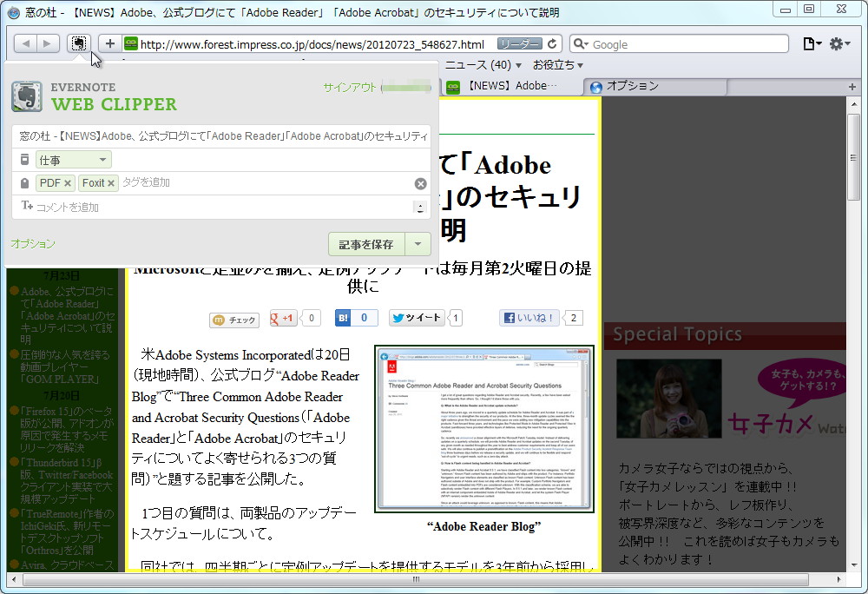Viewport: 868px width, 594px height.
Task: Click the green site favicon in address bar
Action: click(x=129, y=43)
